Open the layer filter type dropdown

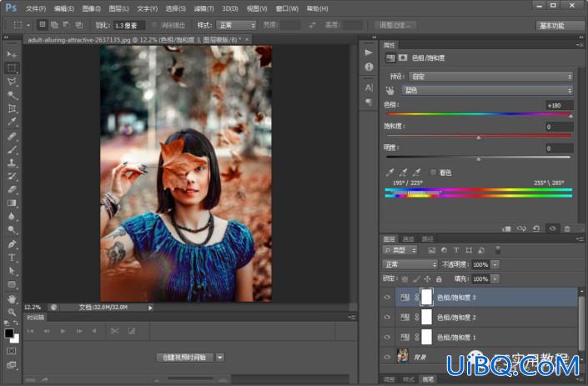coord(400,250)
